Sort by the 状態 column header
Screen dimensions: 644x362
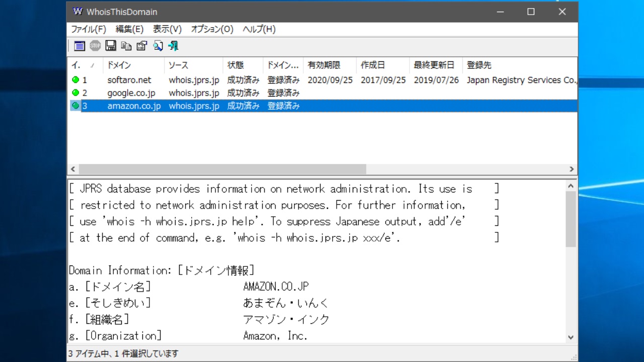coord(243,65)
